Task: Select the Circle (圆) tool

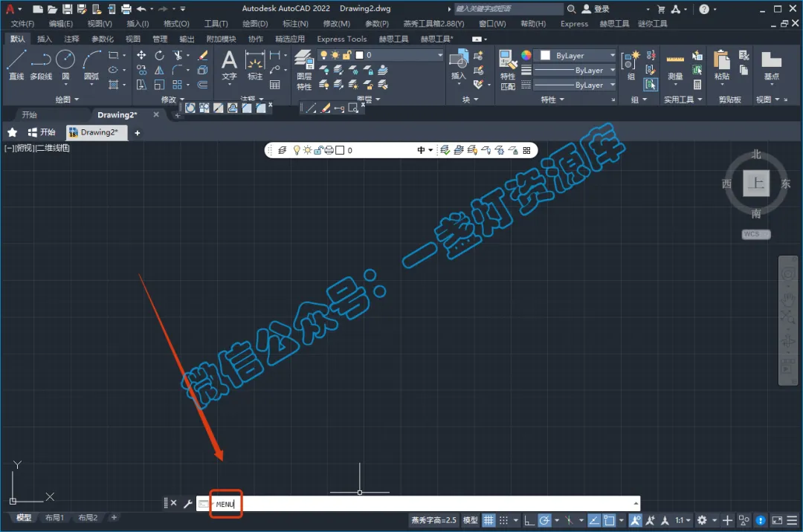Action: [x=65, y=65]
